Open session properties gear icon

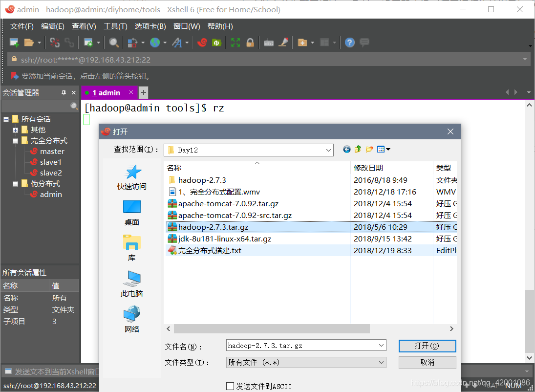coord(88,43)
